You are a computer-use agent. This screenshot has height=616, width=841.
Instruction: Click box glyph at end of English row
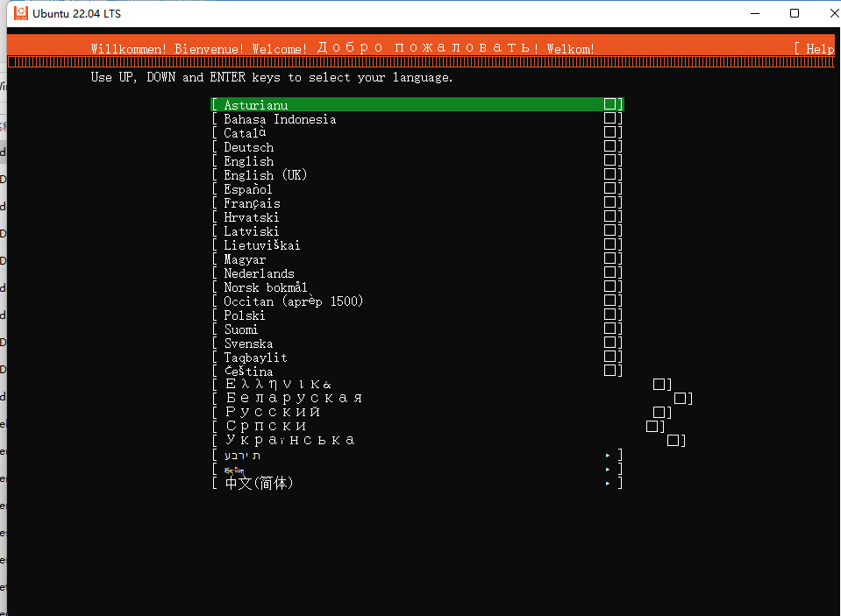[609, 159]
